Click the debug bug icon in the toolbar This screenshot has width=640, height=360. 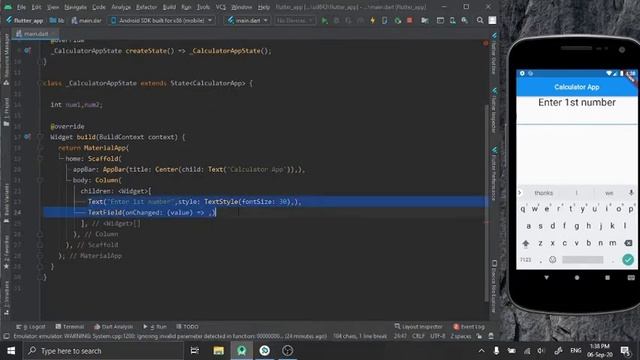click(x=336, y=20)
